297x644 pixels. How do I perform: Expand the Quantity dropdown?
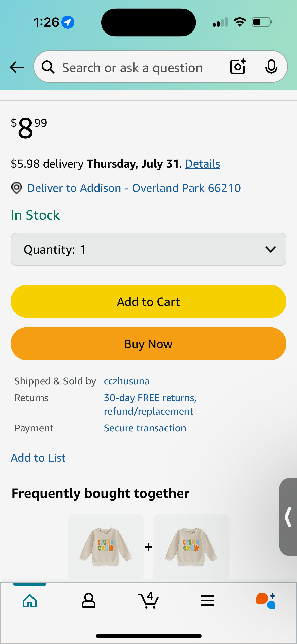coord(148,249)
